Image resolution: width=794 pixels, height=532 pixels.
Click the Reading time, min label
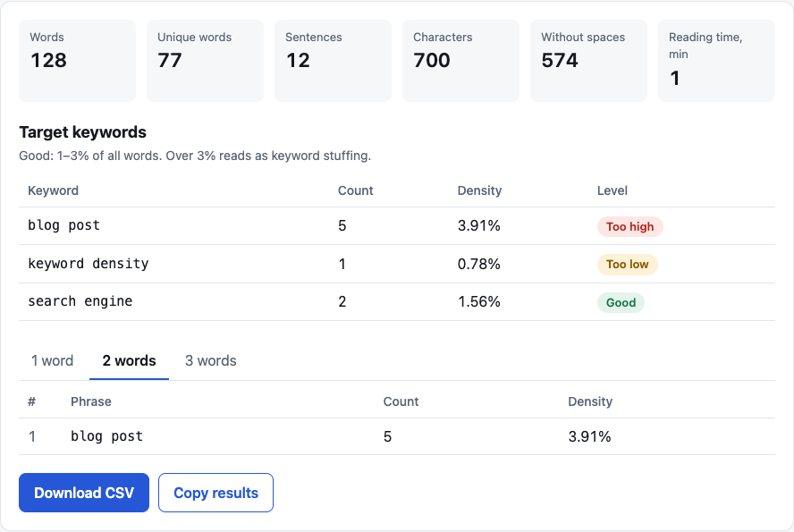tap(705, 46)
